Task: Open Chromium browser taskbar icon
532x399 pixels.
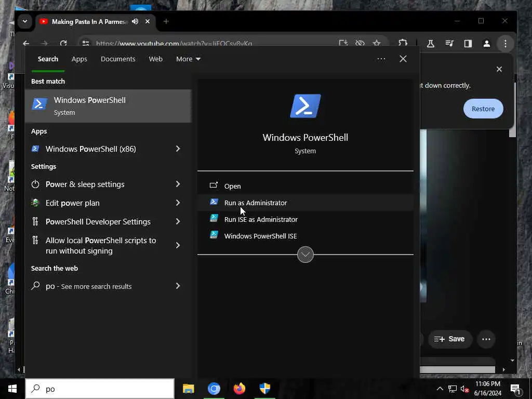Action: (214, 389)
